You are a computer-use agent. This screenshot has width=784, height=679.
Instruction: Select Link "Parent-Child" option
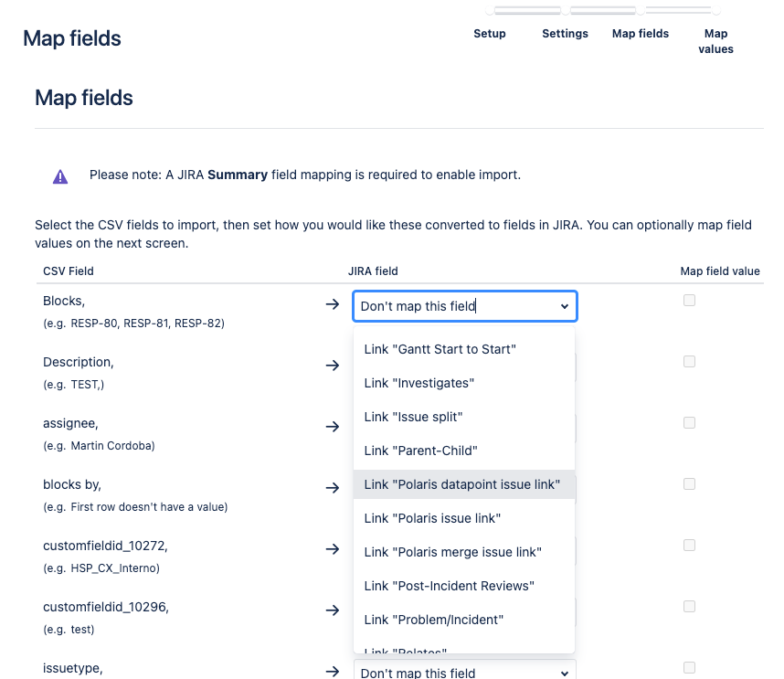[x=464, y=451]
